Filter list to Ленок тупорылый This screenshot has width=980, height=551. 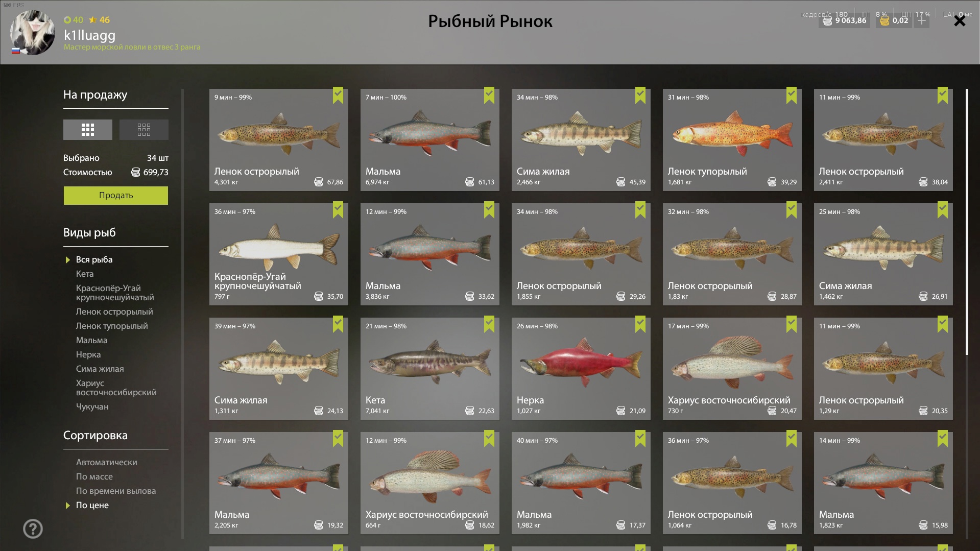click(x=112, y=326)
